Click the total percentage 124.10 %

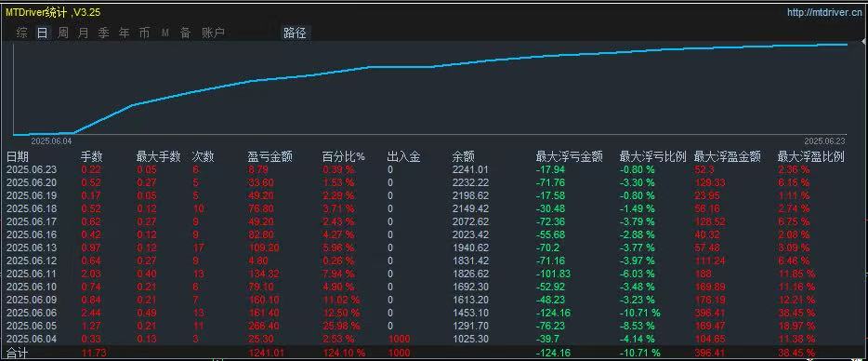coord(344,353)
